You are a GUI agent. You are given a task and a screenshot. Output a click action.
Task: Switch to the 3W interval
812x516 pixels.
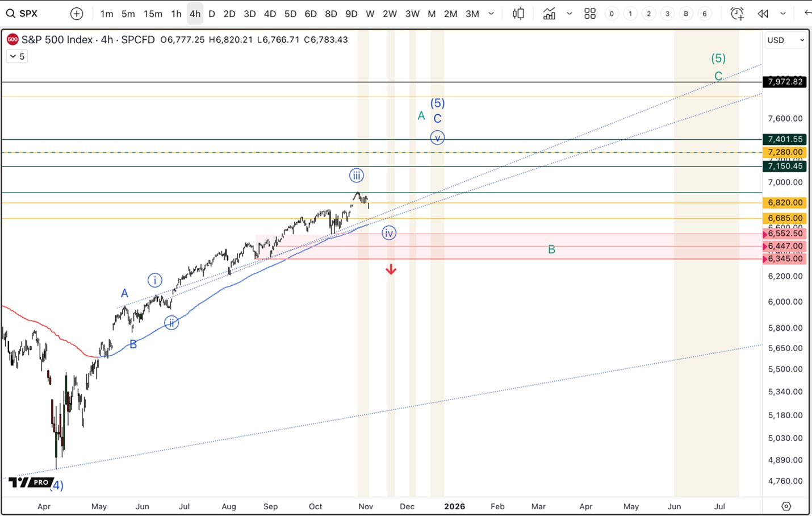click(x=412, y=14)
